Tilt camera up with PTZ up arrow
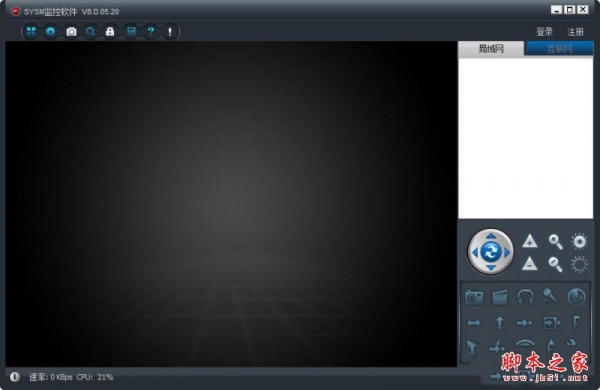The height and width of the screenshot is (390, 600). (491, 235)
